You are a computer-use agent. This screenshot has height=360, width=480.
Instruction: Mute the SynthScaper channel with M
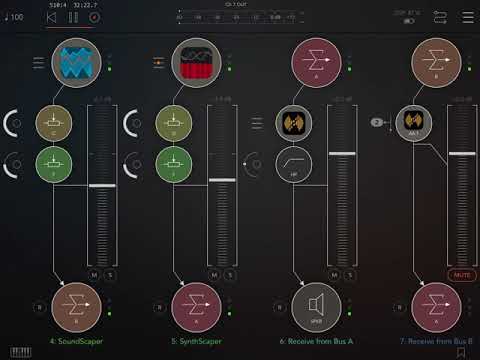pyautogui.click(x=214, y=275)
